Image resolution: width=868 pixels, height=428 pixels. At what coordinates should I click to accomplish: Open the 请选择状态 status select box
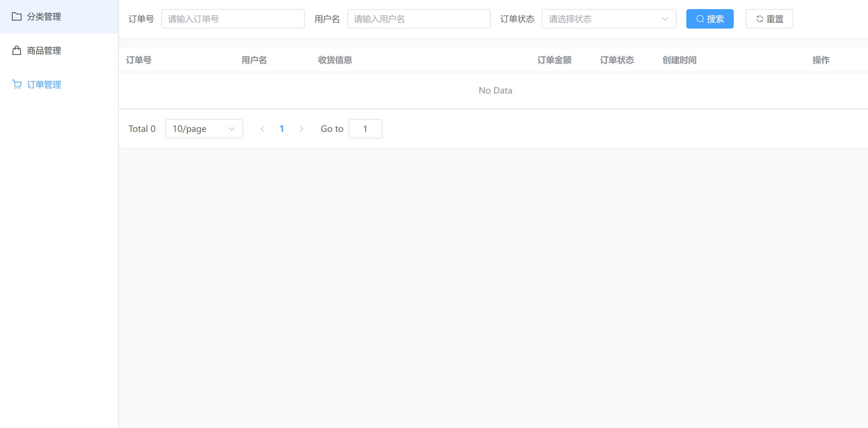[604, 19]
